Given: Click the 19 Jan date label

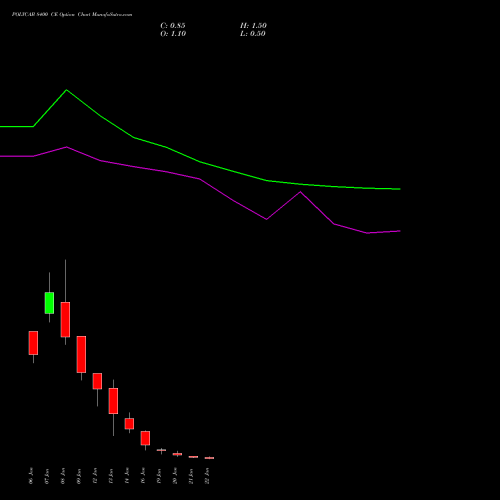Looking at the screenshot, I should 159,476.
